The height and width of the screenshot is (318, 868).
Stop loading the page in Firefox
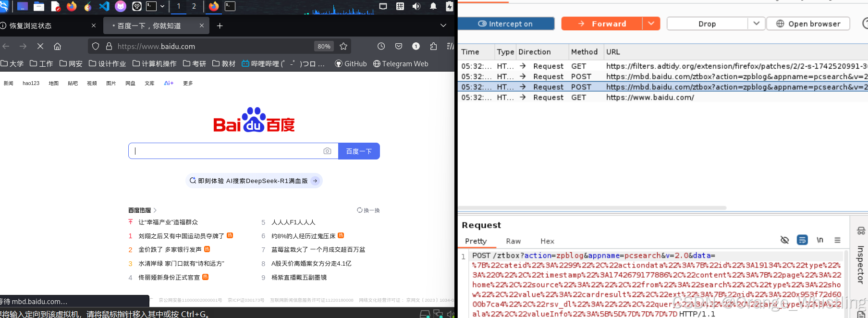pos(40,46)
